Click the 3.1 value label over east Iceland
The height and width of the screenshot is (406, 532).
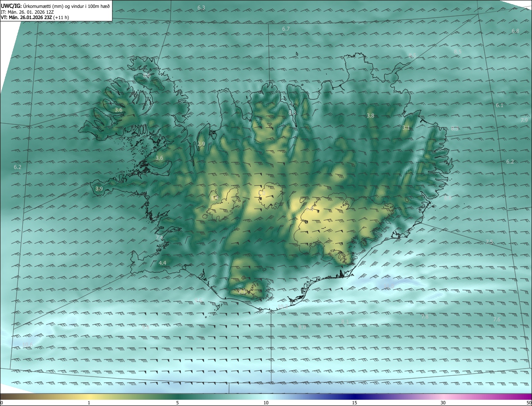[x=406, y=128]
